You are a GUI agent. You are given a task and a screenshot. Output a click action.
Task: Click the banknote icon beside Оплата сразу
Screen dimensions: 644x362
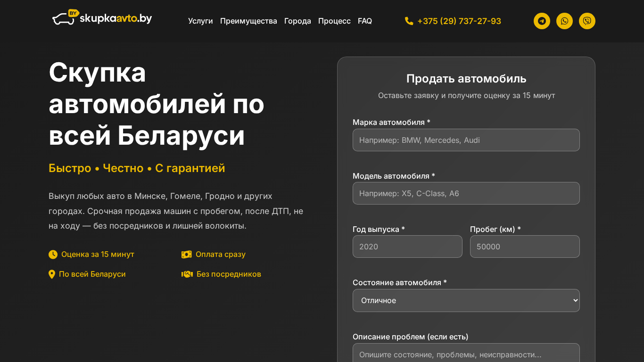[187, 255]
